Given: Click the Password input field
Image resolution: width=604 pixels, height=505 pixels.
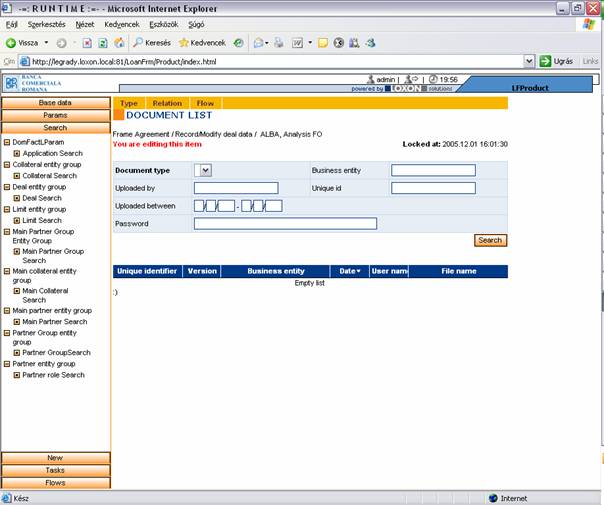Looking at the screenshot, I should (x=285, y=223).
